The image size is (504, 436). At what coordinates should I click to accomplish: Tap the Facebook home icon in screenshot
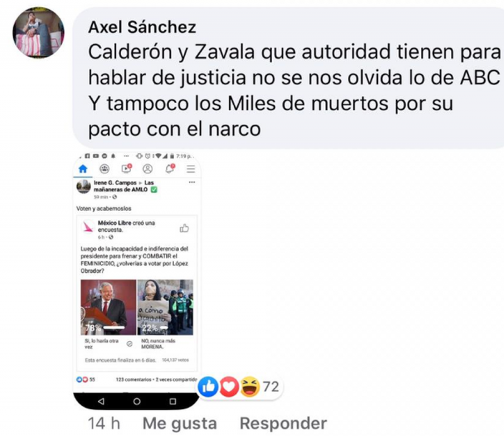[x=83, y=169]
